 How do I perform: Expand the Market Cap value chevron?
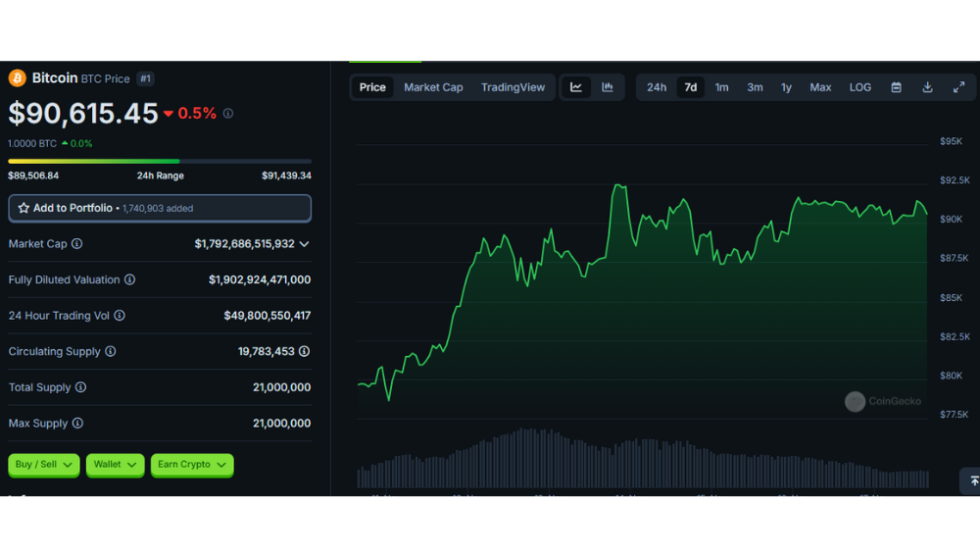tap(305, 244)
